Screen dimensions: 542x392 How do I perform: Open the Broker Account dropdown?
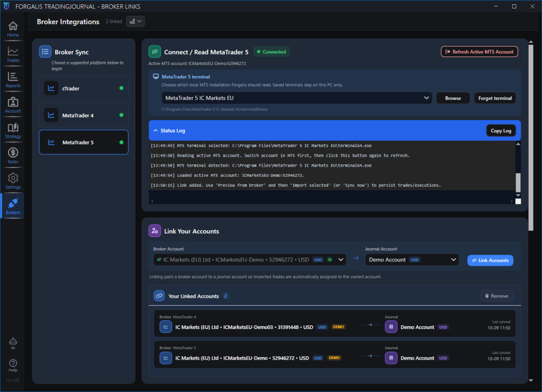click(250, 260)
